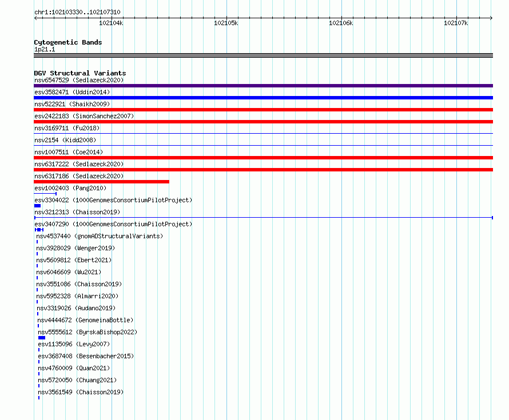The width and height of the screenshot is (509, 420).
Task: Open nsv522921 (Shaikh2009) variant entry
Action: pyautogui.click(x=72, y=104)
